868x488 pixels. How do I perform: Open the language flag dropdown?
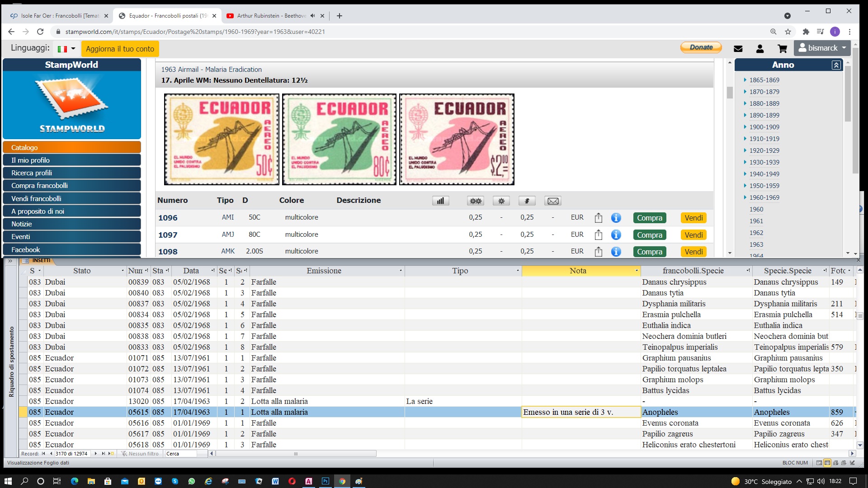[x=66, y=49]
